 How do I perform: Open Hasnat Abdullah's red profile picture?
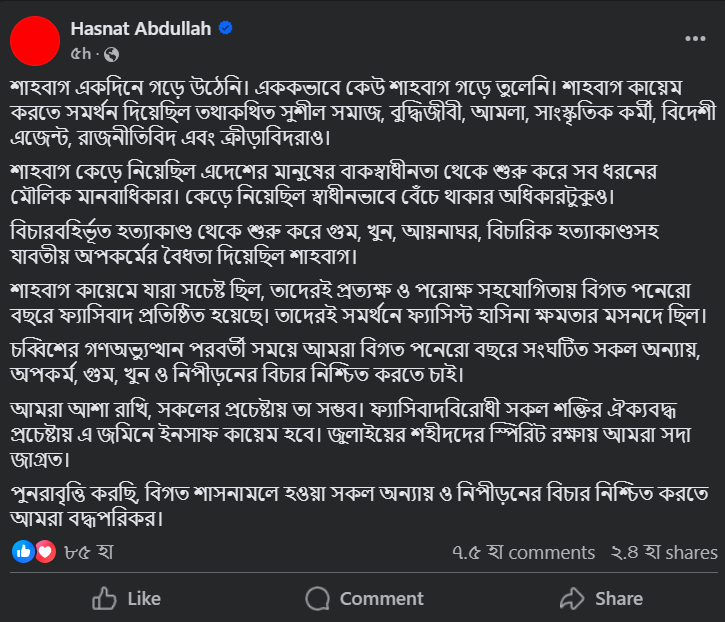coord(34,40)
